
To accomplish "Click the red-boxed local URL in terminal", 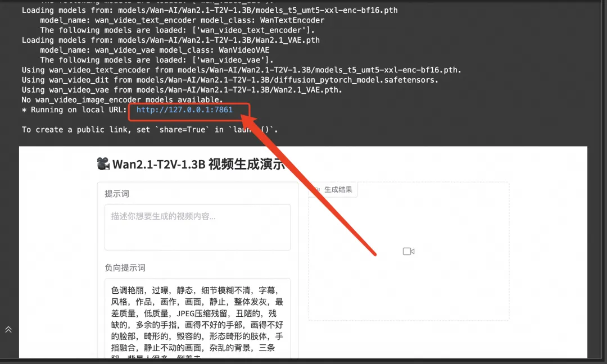I will click(x=188, y=110).
